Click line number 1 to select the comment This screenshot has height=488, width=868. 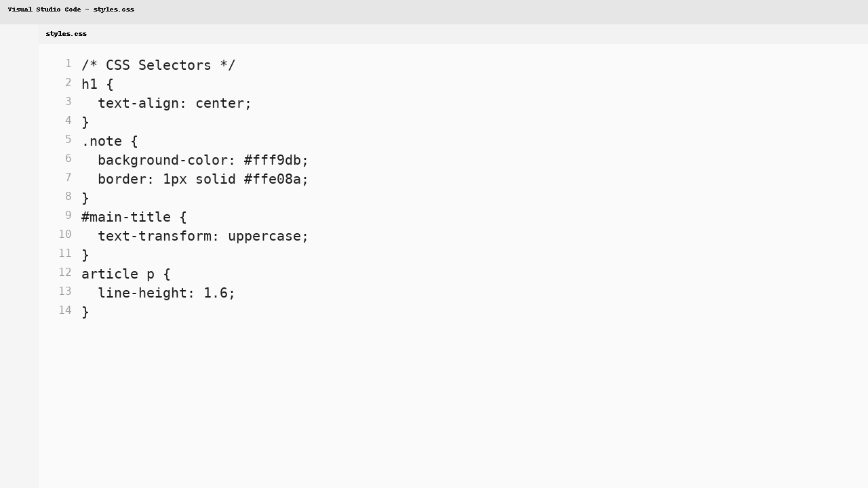pos(68,64)
